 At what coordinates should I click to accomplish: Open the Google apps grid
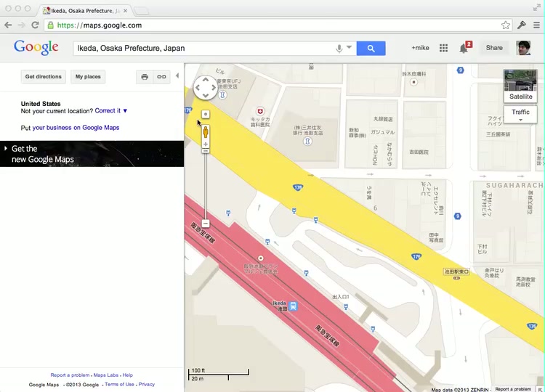[443, 48]
